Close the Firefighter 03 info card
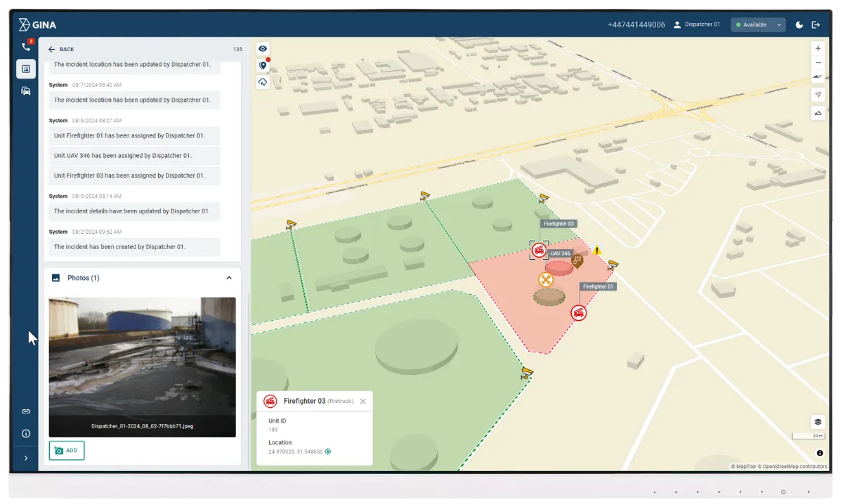Image resolution: width=843 pixels, height=504 pixels. click(x=362, y=402)
